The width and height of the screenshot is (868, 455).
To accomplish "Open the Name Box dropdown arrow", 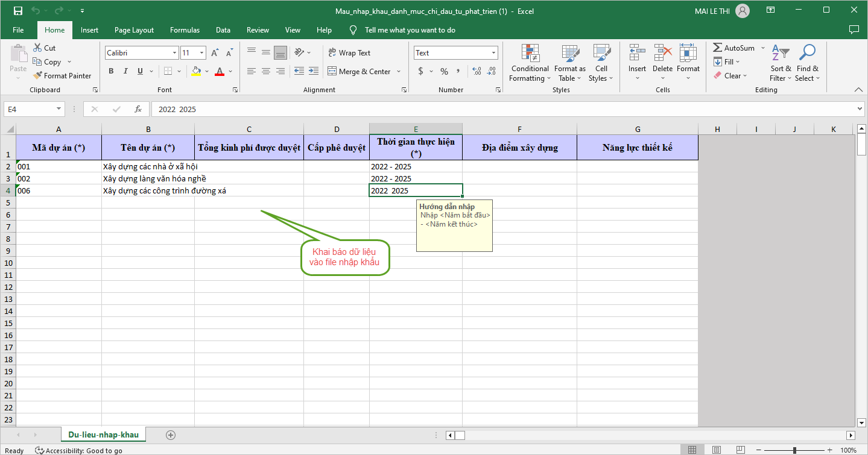I will [59, 109].
